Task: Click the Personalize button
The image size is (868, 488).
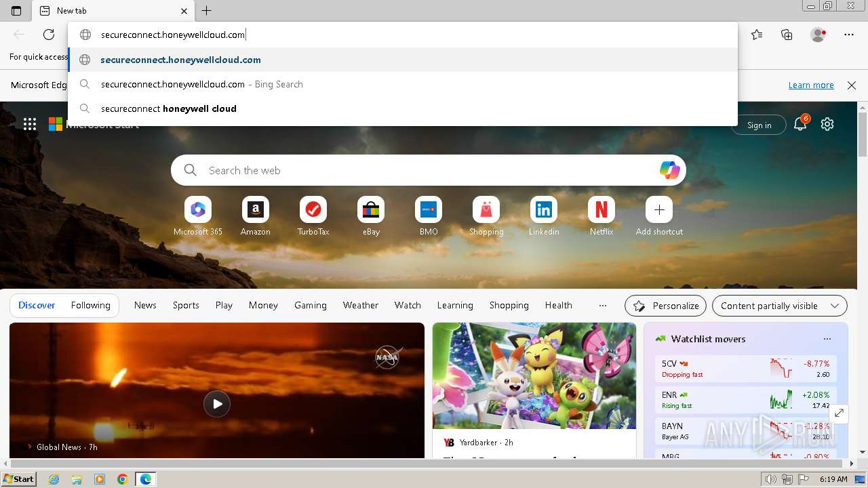Action: pos(665,306)
